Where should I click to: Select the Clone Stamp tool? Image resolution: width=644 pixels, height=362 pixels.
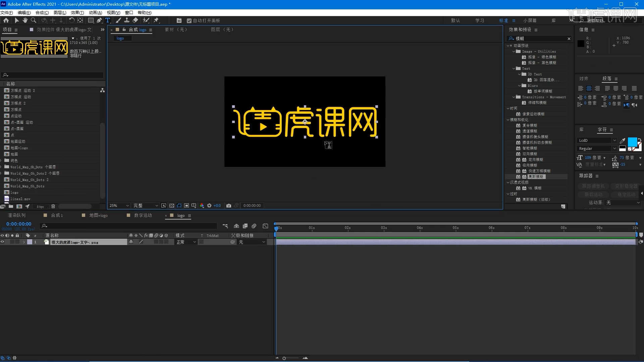coord(127,20)
